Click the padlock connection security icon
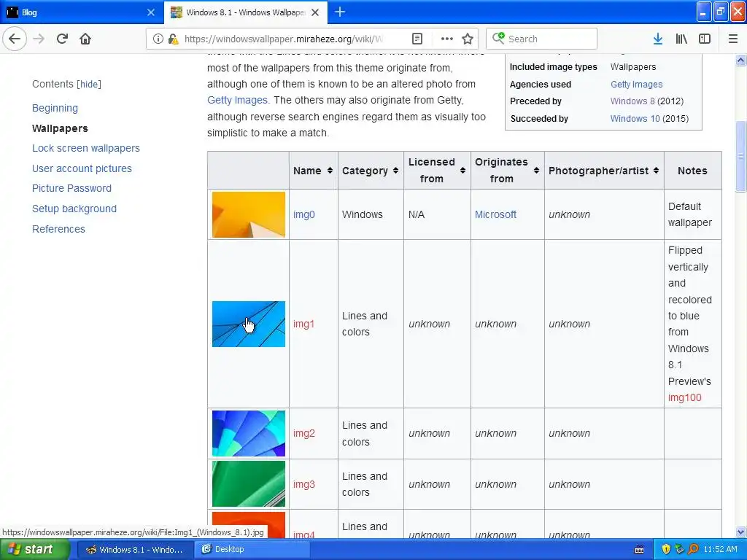Viewport: 747px width, 560px height. (173, 39)
